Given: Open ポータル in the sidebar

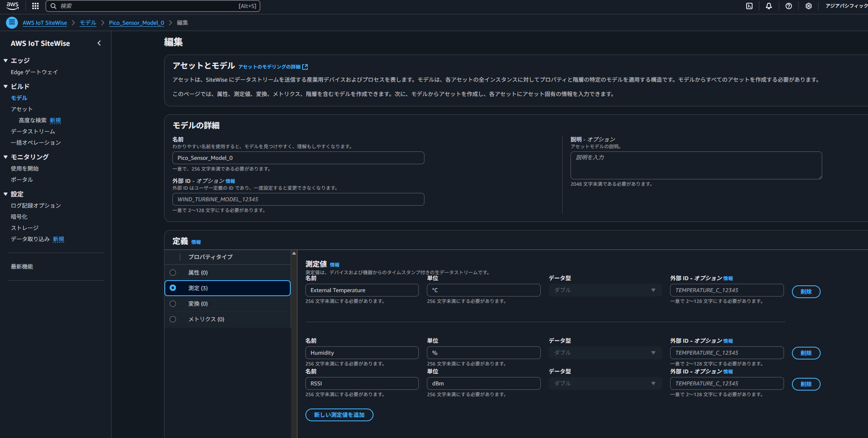Looking at the screenshot, I should point(22,180).
